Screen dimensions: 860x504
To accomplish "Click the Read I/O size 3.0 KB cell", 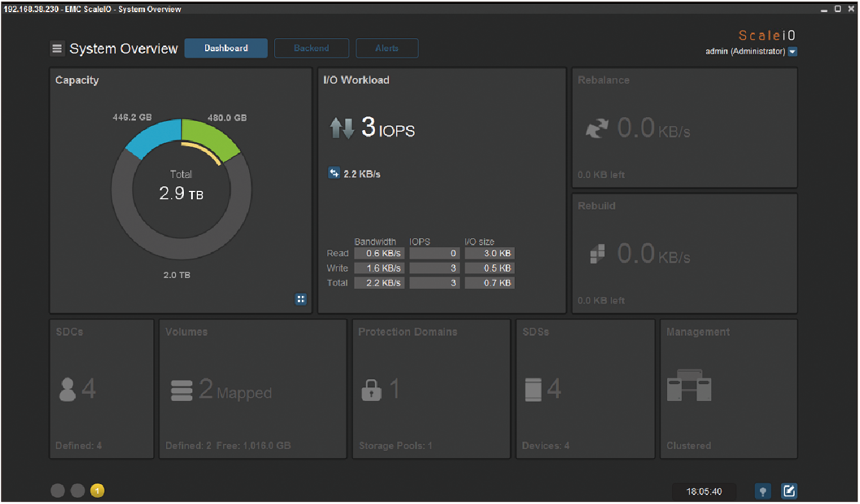I will (x=490, y=254).
